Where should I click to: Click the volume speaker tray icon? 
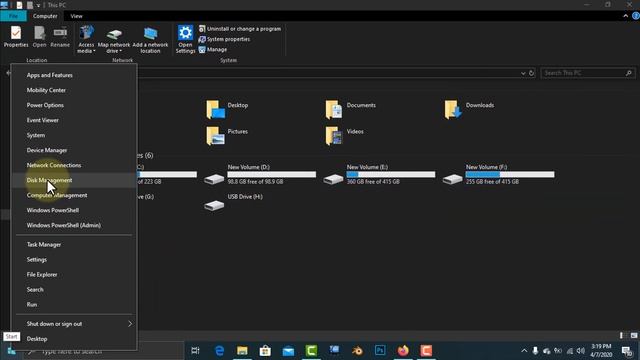[x=580, y=351]
